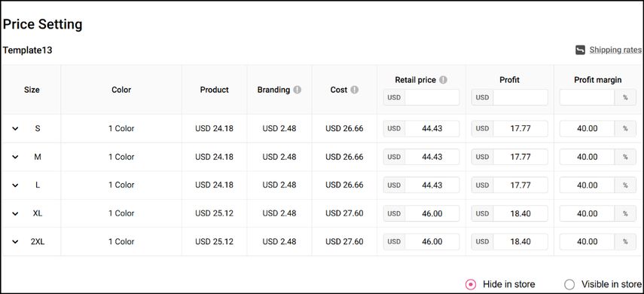Click branding USD 2.48 in S row
The height and width of the screenshot is (294, 644).
click(x=279, y=129)
